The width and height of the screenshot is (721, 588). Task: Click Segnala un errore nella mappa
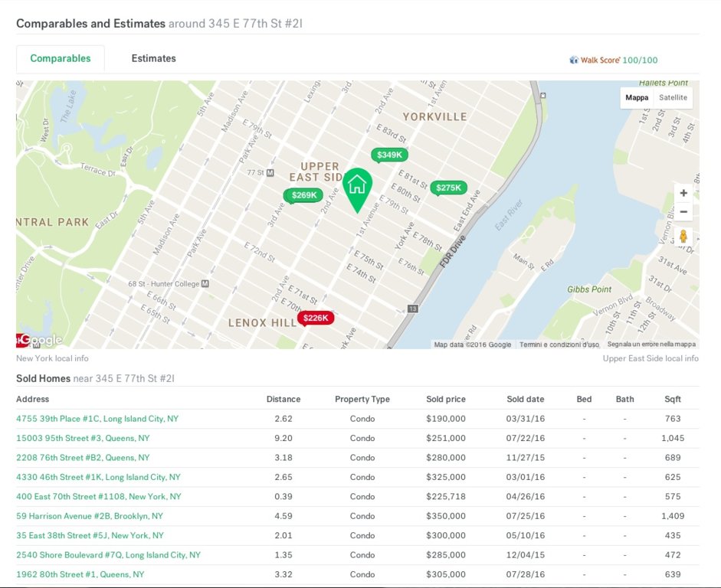(651, 345)
